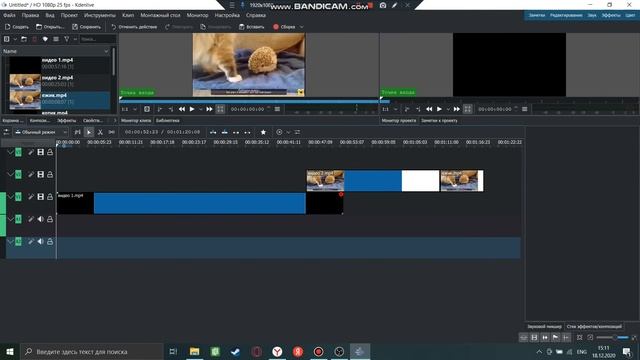Rewind in the project monitor

point(429,109)
